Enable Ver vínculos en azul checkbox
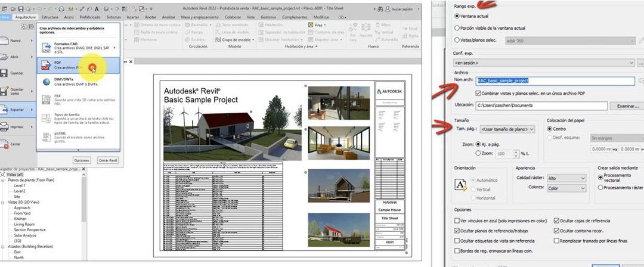Screen dimensions: 644x267 [457, 221]
